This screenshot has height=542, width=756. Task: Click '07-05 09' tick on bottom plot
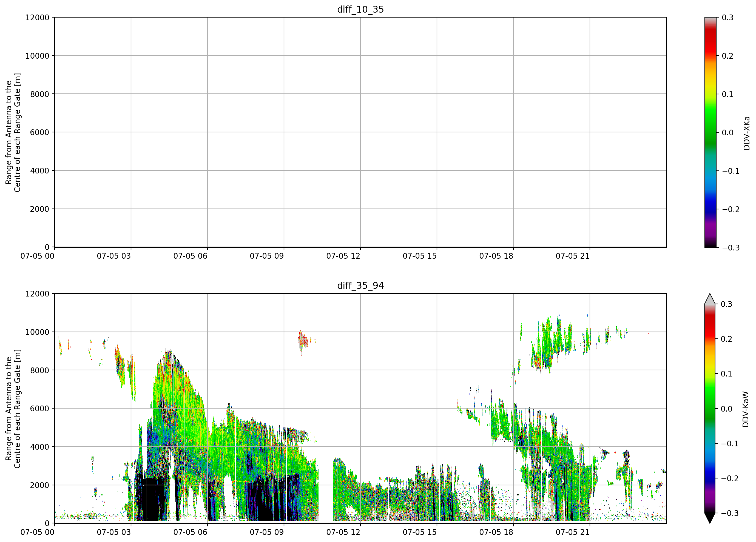click(267, 532)
